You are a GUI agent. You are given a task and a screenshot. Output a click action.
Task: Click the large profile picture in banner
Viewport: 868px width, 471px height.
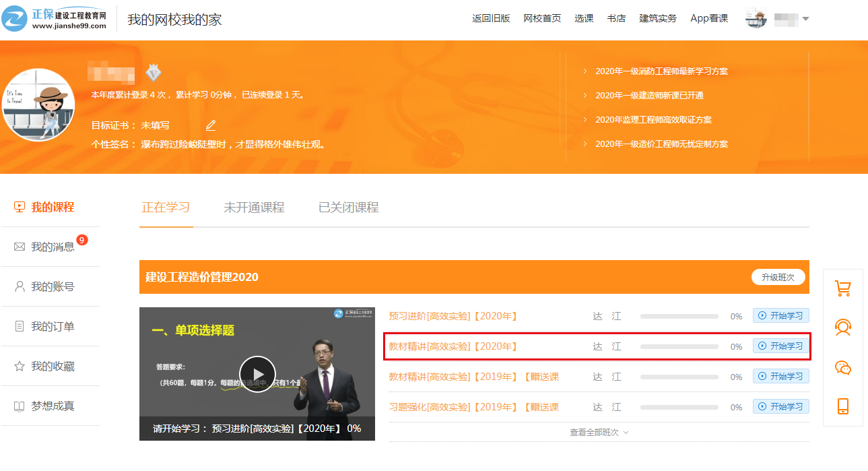pyautogui.click(x=38, y=104)
